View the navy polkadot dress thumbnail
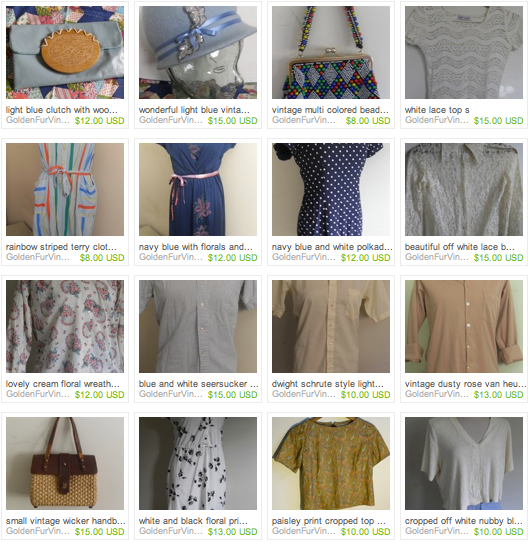The height and width of the screenshot is (545, 530). coord(331,189)
